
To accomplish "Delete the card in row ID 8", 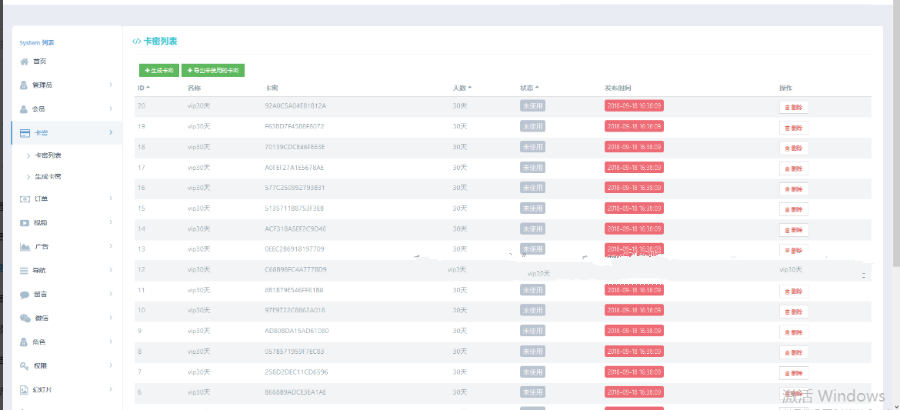I will point(794,353).
